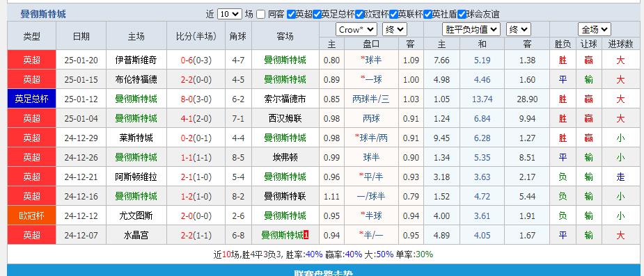This screenshot has width=644, height=276.
Task: Click the odds value 7.66
Action: [x=442, y=60]
